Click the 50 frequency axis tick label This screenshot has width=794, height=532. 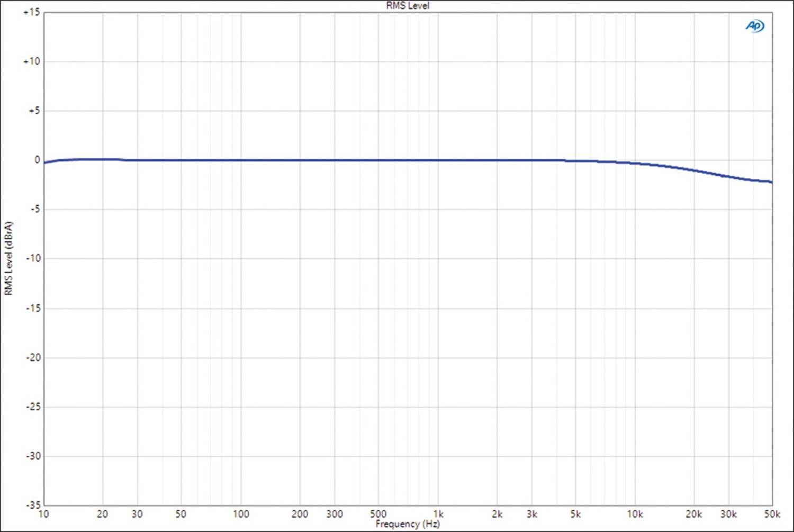181,514
